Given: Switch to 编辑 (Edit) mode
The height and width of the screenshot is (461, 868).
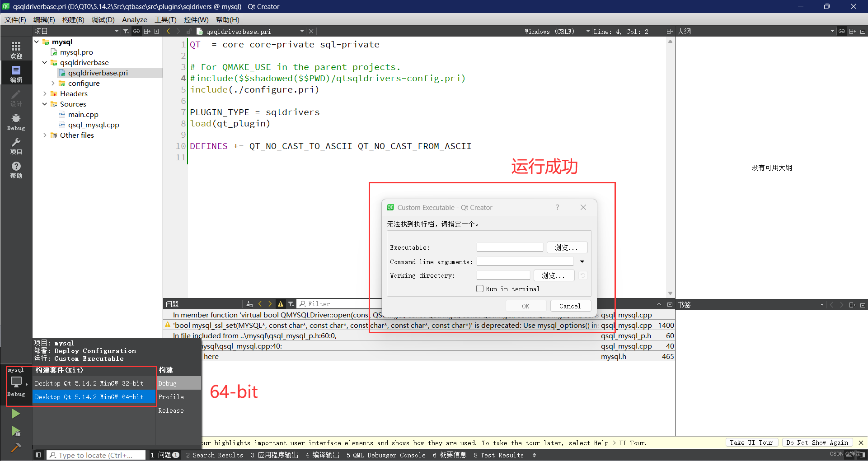Looking at the screenshot, I should coord(16,74).
